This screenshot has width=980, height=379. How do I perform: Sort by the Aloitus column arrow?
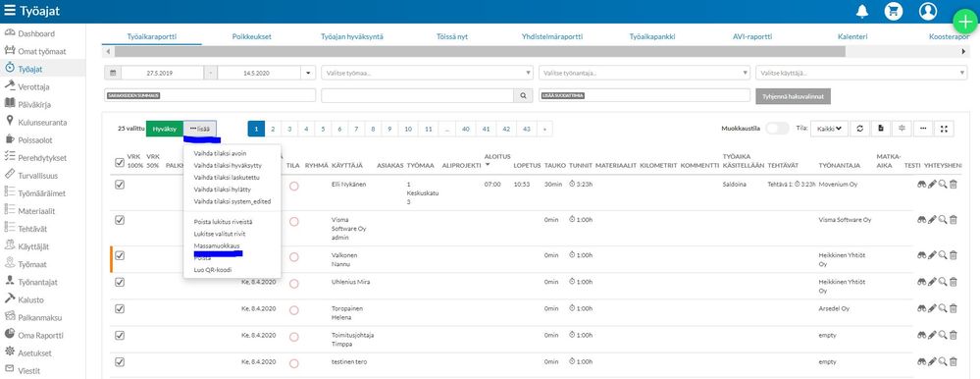pyautogui.click(x=488, y=165)
